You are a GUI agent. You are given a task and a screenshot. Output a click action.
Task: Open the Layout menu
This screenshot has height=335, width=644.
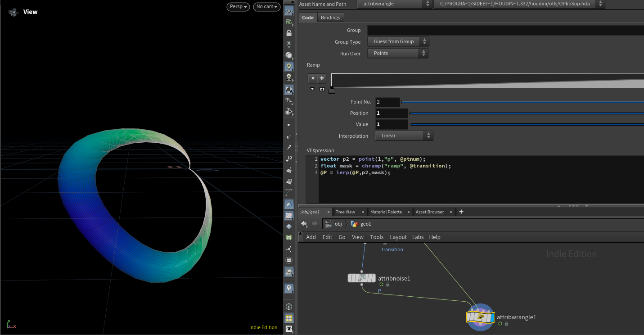click(x=398, y=237)
